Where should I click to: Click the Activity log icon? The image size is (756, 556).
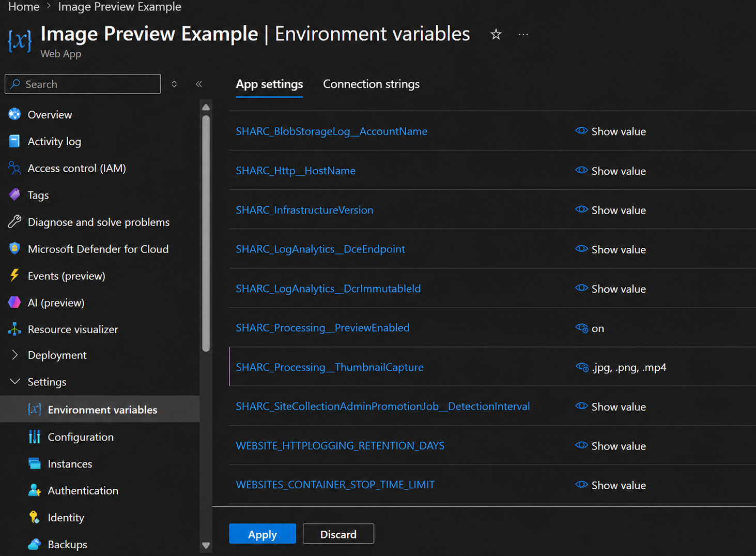14,141
